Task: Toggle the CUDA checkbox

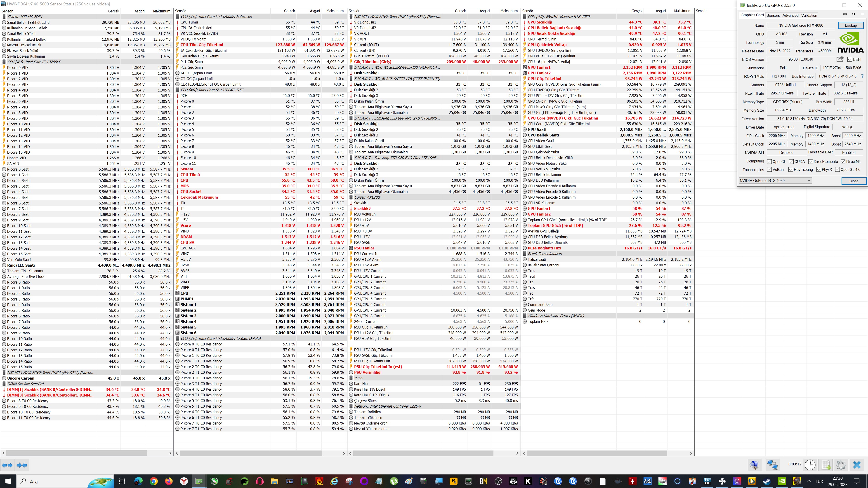Action: (x=791, y=162)
